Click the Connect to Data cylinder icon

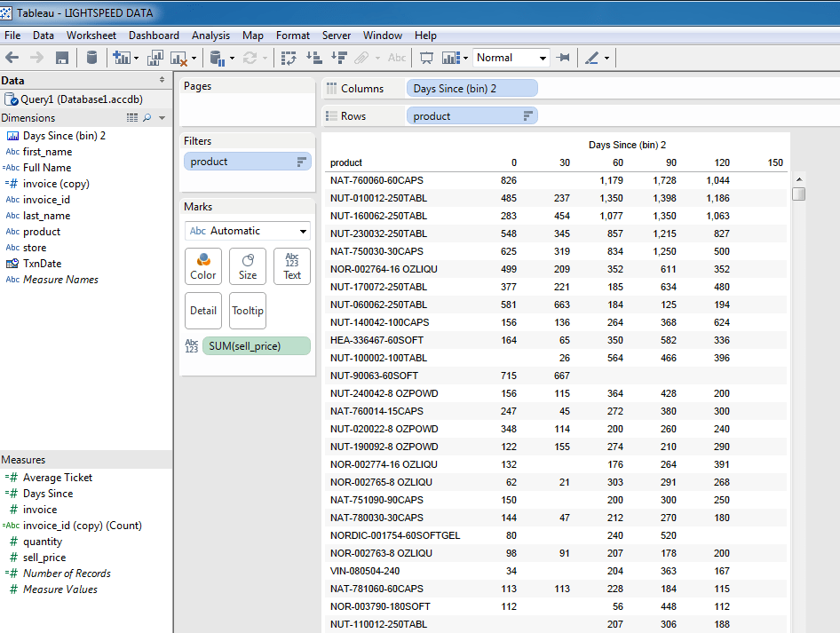click(x=92, y=58)
